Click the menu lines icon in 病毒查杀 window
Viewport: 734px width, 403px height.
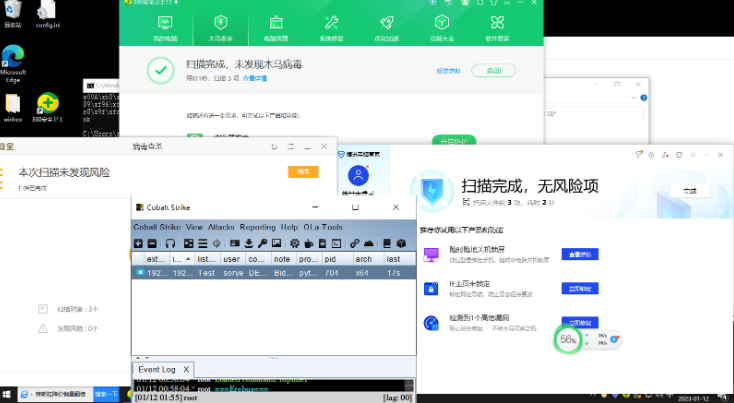click(x=291, y=147)
